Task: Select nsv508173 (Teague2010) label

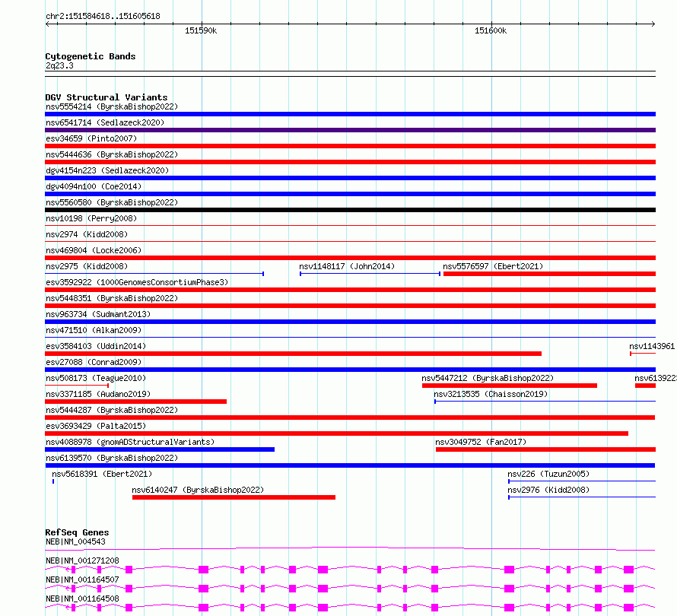Action: pyautogui.click(x=96, y=378)
